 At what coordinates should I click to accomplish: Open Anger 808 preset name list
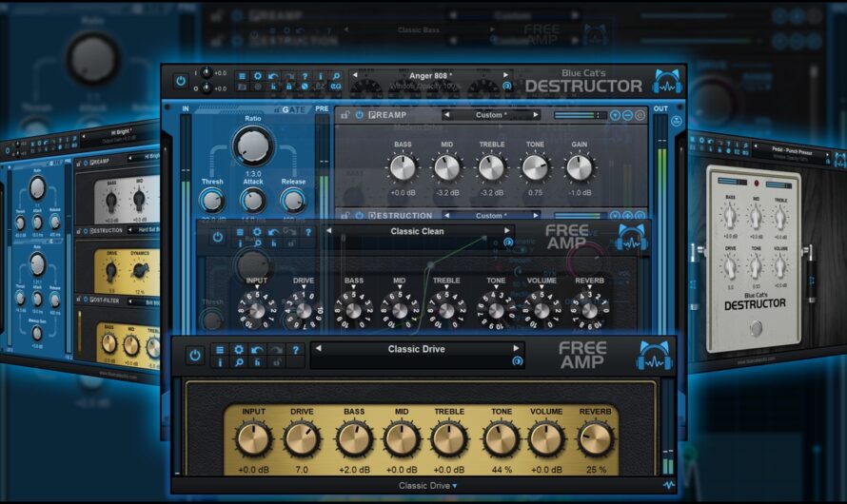tap(430, 75)
